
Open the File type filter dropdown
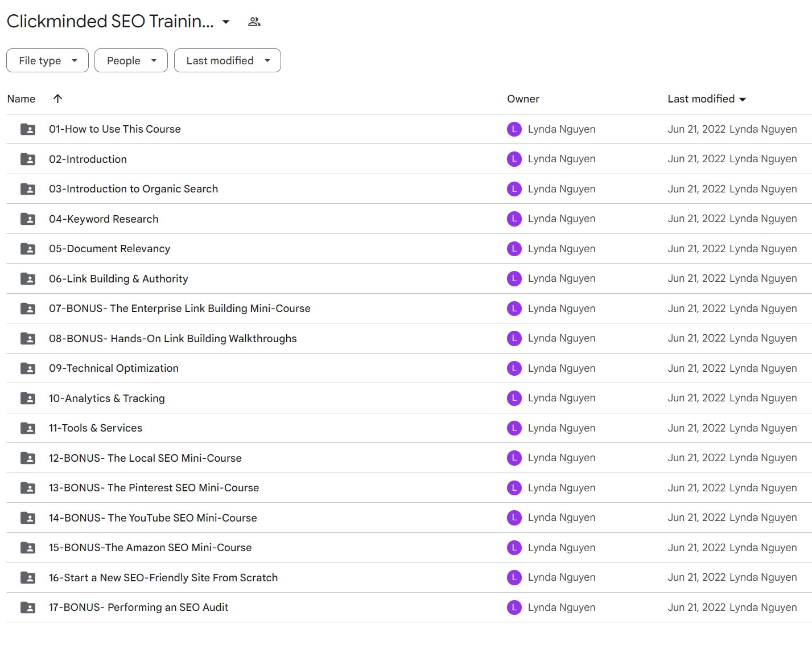click(x=47, y=60)
